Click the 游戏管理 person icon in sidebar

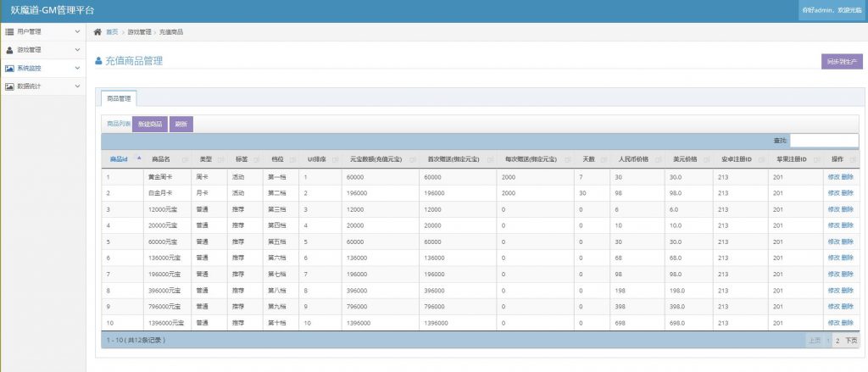pos(9,50)
